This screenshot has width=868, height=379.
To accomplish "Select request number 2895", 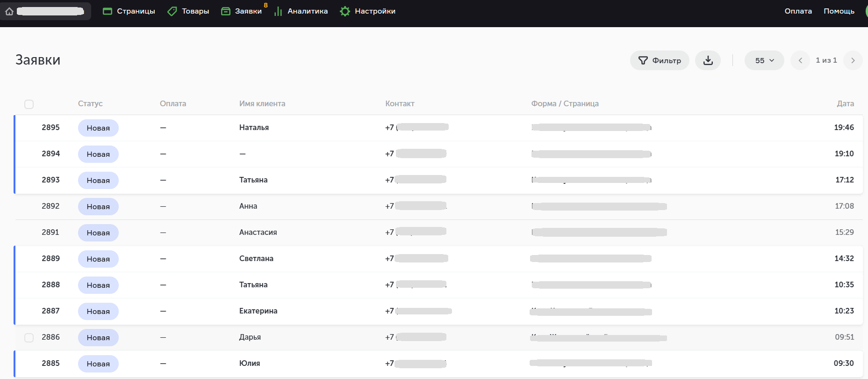I will [x=50, y=127].
